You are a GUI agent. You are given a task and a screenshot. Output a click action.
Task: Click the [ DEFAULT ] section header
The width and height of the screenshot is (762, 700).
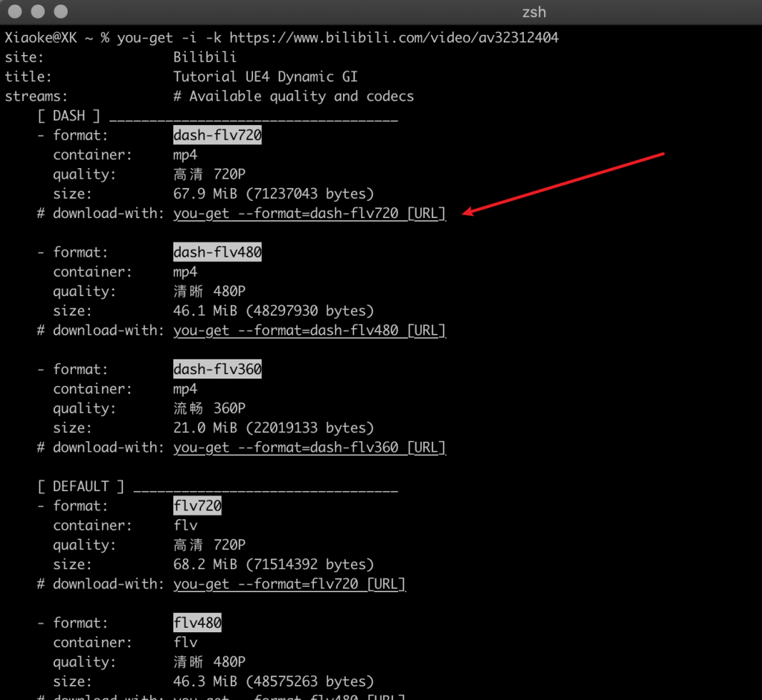point(81,486)
